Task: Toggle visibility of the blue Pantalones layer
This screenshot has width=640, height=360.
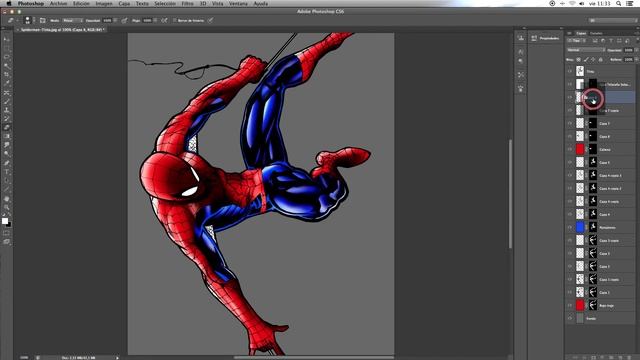Action: tap(570, 227)
